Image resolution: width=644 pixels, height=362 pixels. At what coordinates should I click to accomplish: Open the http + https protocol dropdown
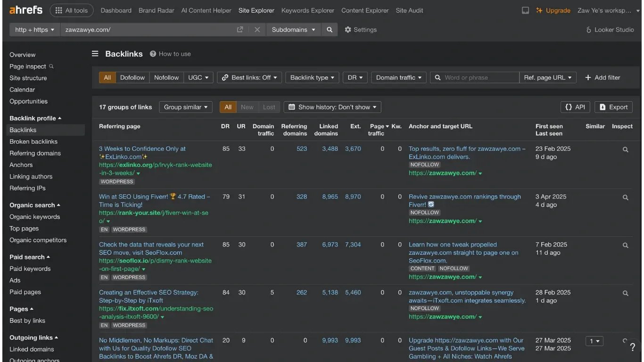tap(34, 30)
